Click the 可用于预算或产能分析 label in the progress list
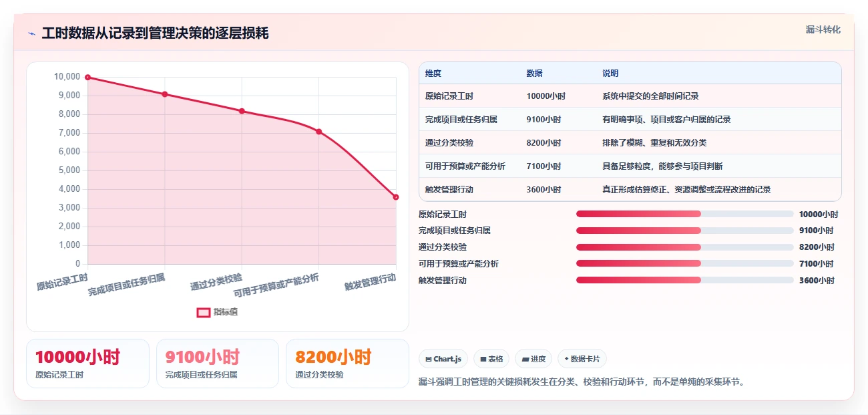 point(459,264)
